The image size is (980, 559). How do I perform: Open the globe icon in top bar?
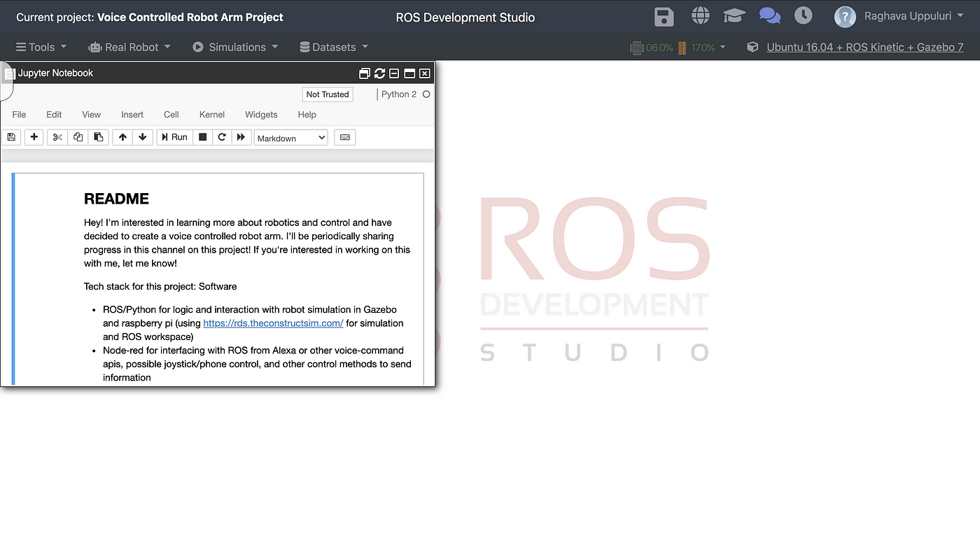click(x=700, y=15)
